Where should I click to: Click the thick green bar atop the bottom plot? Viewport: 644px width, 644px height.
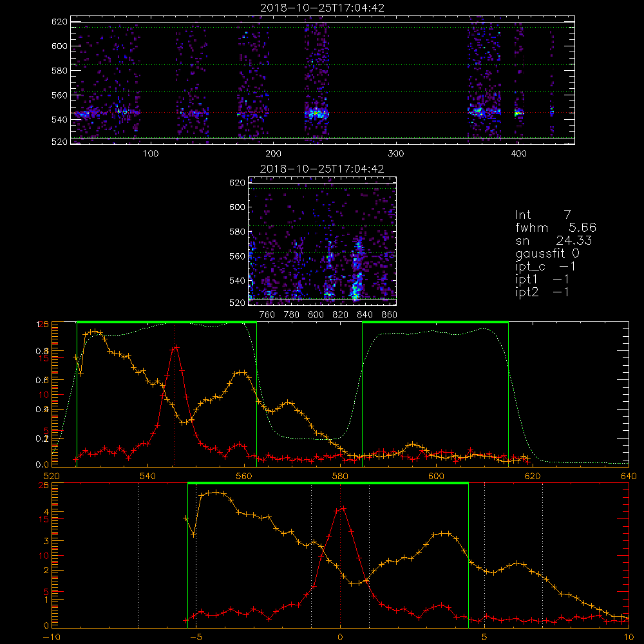tap(328, 484)
